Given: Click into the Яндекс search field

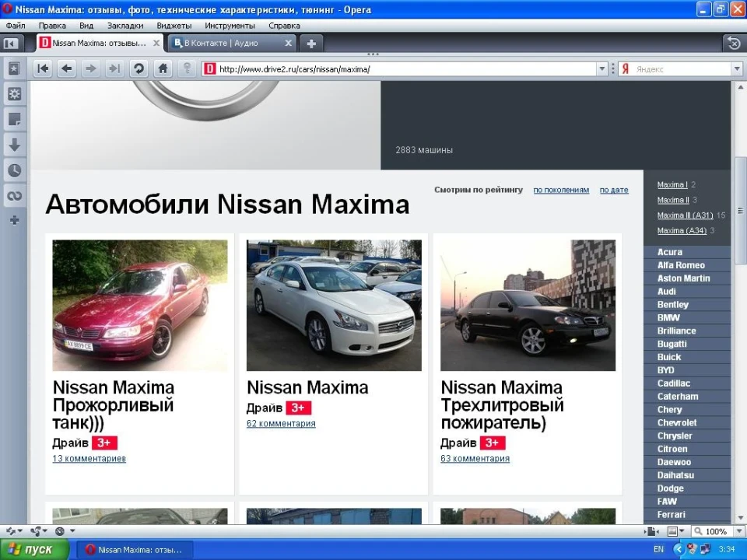Looking at the screenshot, I should coord(682,69).
